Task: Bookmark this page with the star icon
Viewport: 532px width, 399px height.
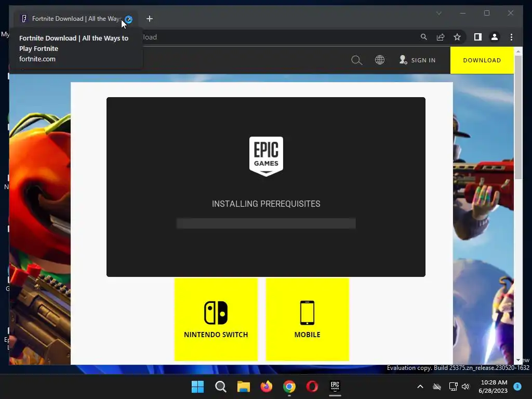Action: (457, 37)
